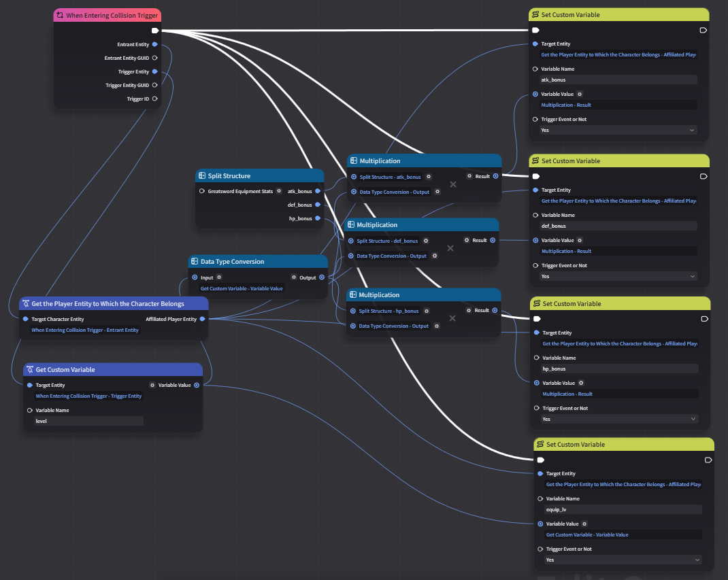Click When Entering Collision Trigger - Entrant Entity link

(x=85, y=330)
